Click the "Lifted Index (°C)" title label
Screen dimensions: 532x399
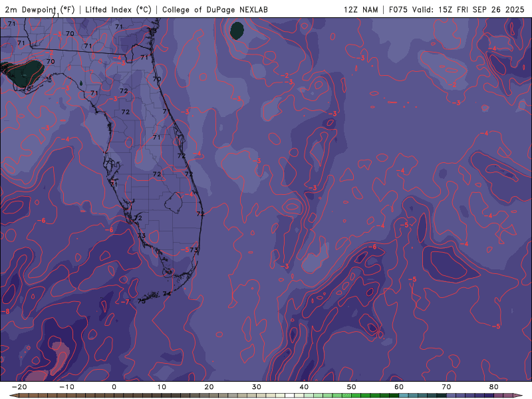point(118,9)
